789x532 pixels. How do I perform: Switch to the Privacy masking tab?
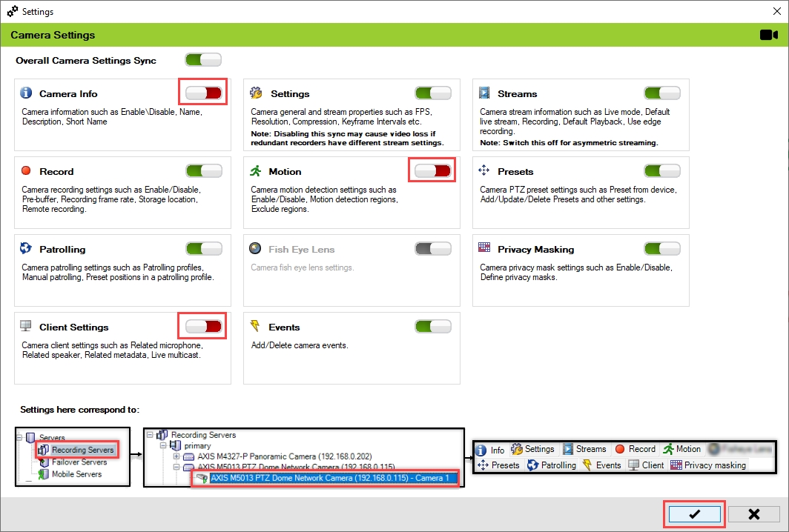pyautogui.click(x=707, y=465)
